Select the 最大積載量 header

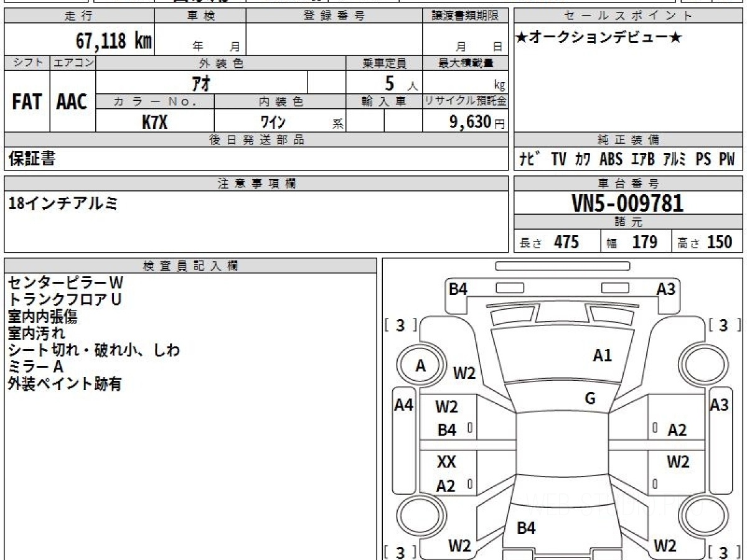[465, 63]
